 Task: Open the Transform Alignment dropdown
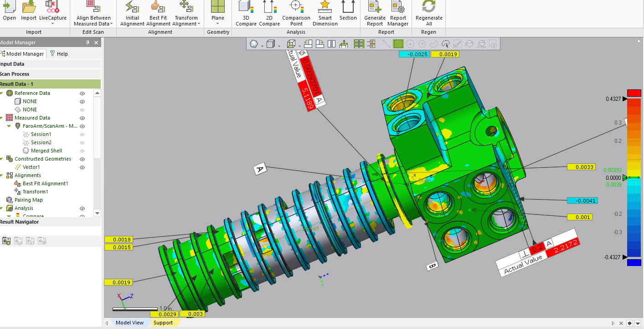click(x=199, y=24)
